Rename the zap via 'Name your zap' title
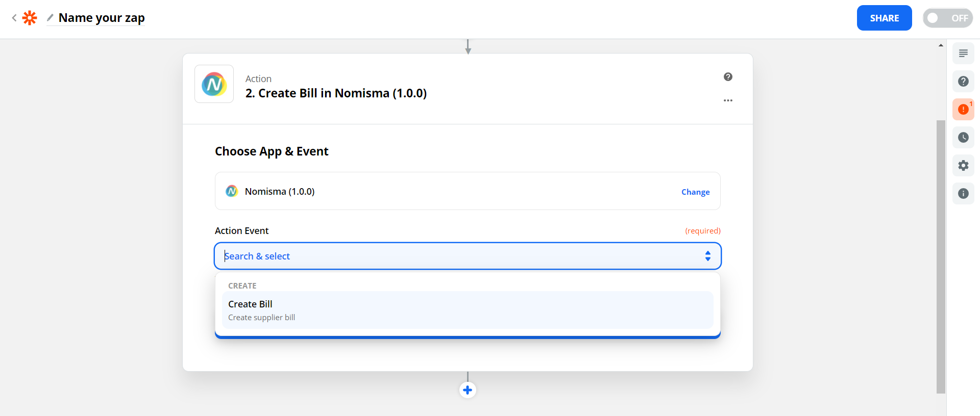The height and width of the screenshot is (416, 980). pos(102,18)
